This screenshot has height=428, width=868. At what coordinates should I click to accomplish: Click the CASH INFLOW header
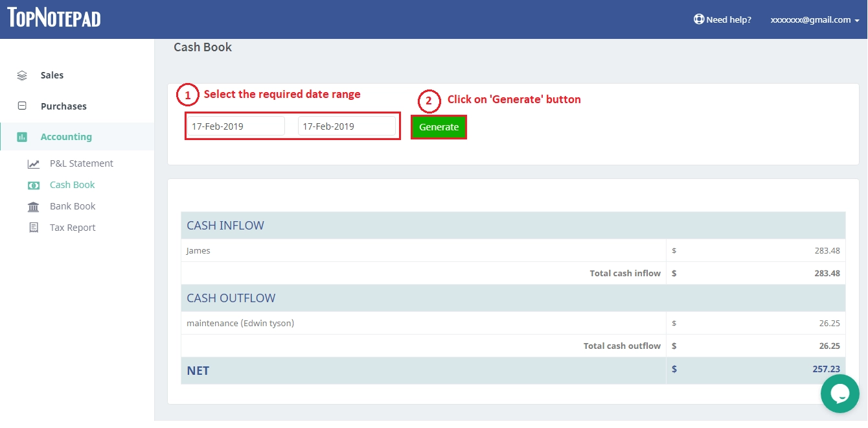click(x=225, y=226)
